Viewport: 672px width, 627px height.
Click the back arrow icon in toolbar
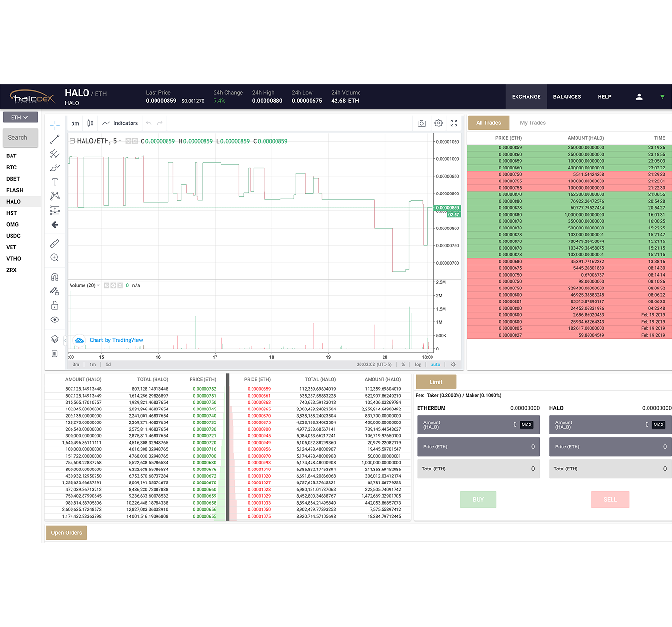(55, 225)
